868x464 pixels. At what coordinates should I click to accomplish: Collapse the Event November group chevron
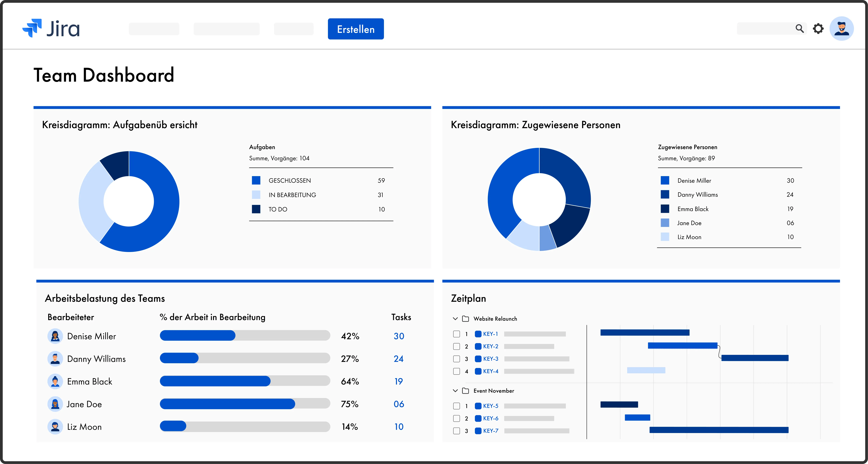(455, 391)
